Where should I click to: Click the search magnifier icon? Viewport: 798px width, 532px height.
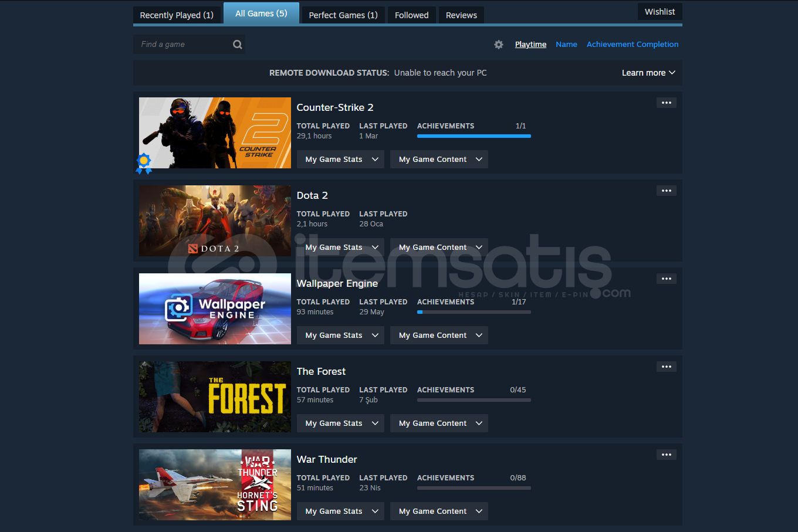click(238, 45)
